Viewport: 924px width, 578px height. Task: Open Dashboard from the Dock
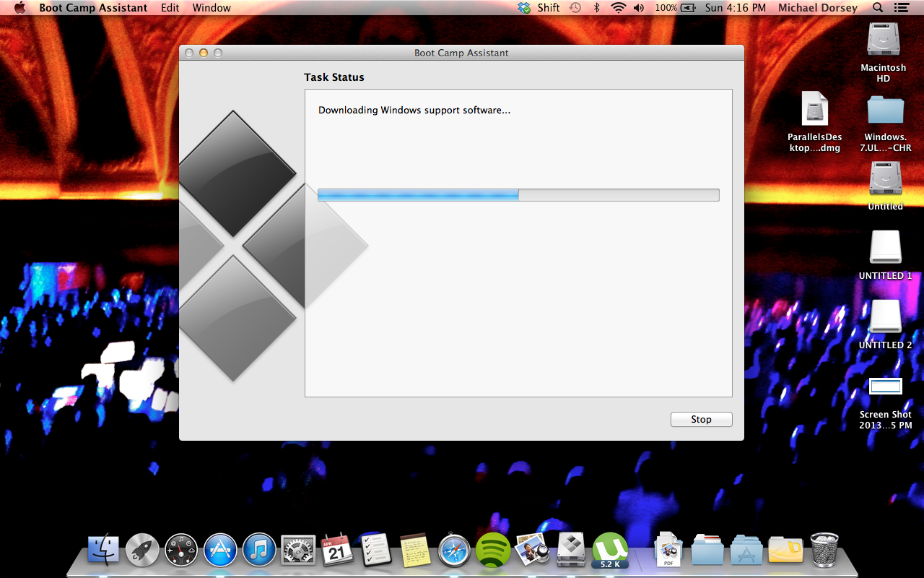pyautogui.click(x=181, y=551)
